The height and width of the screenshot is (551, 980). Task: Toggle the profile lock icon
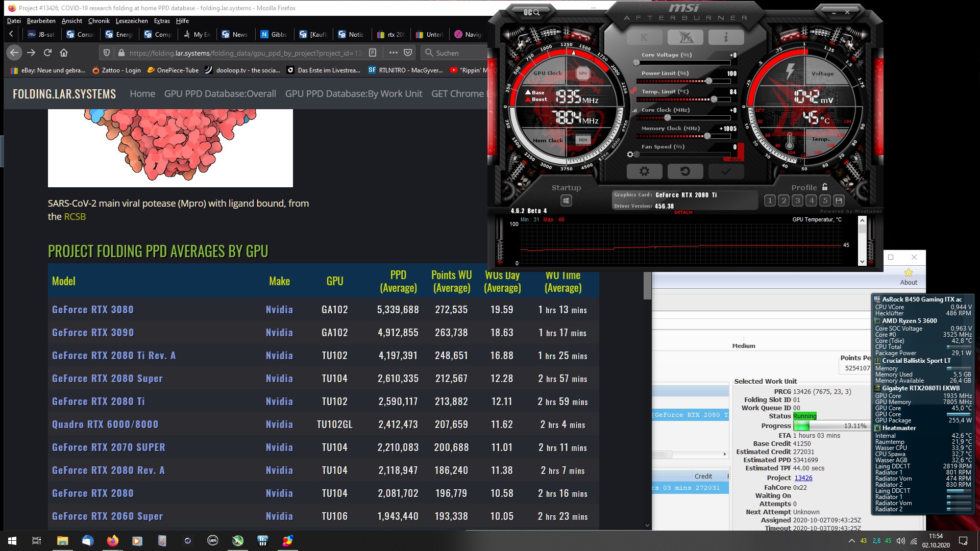coord(825,187)
